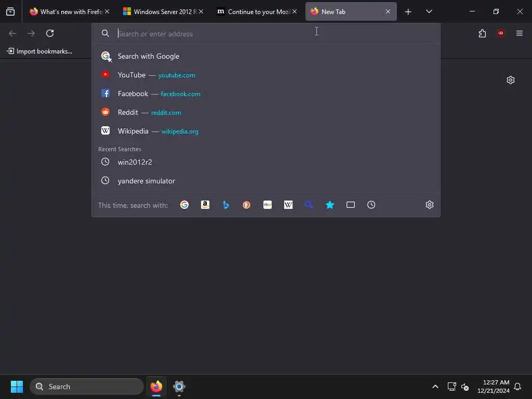Search this time with Google icon
This screenshot has width=532, height=399.
tap(184, 205)
